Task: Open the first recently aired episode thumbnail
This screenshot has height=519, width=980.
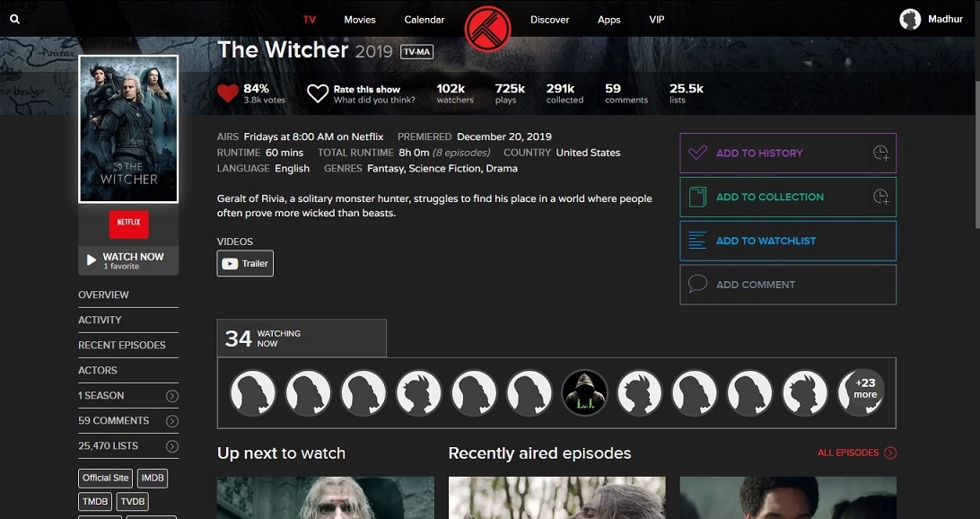Action: point(557,497)
